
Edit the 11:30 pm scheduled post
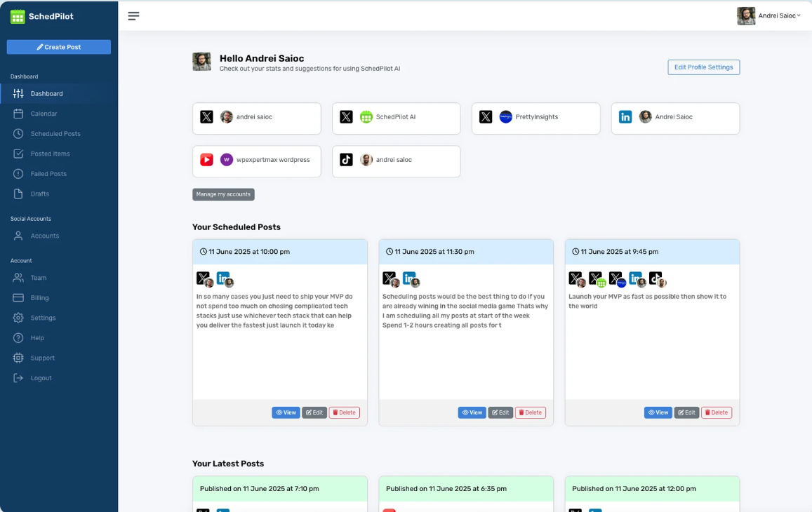[x=500, y=412]
